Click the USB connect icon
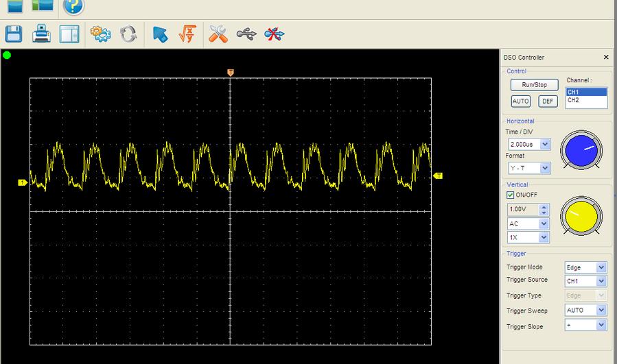 pyautogui.click(x=246, y=34)
